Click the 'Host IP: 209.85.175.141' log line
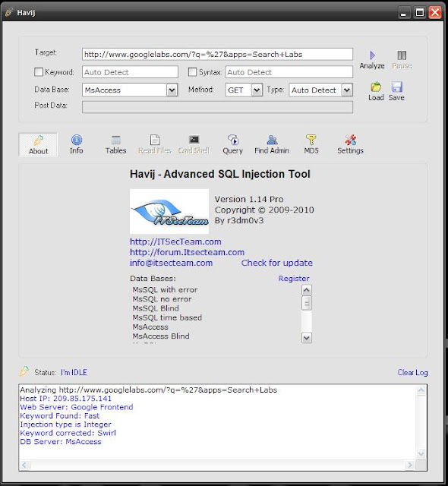This screenshot has width=448, height=486. [65, 399]
